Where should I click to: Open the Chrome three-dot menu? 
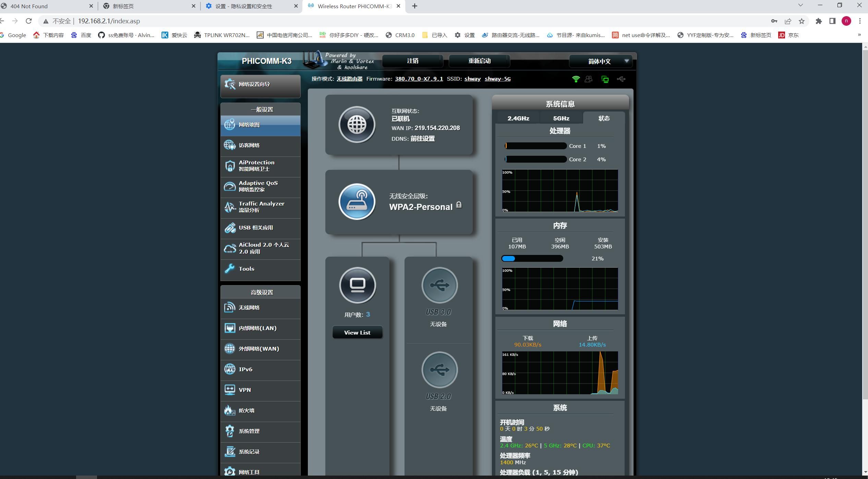click(x=860, y=21)
